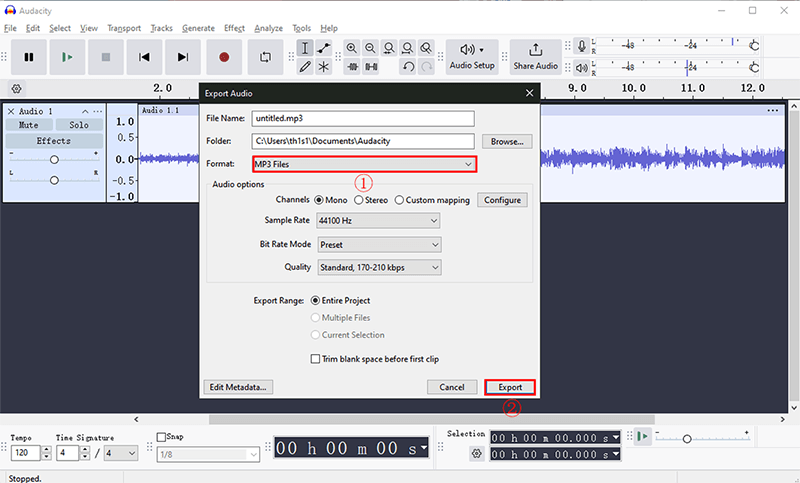Open Share Audio from toolbar
The image size is (800, 483).
pyautogui.click(x=535, y=56)
